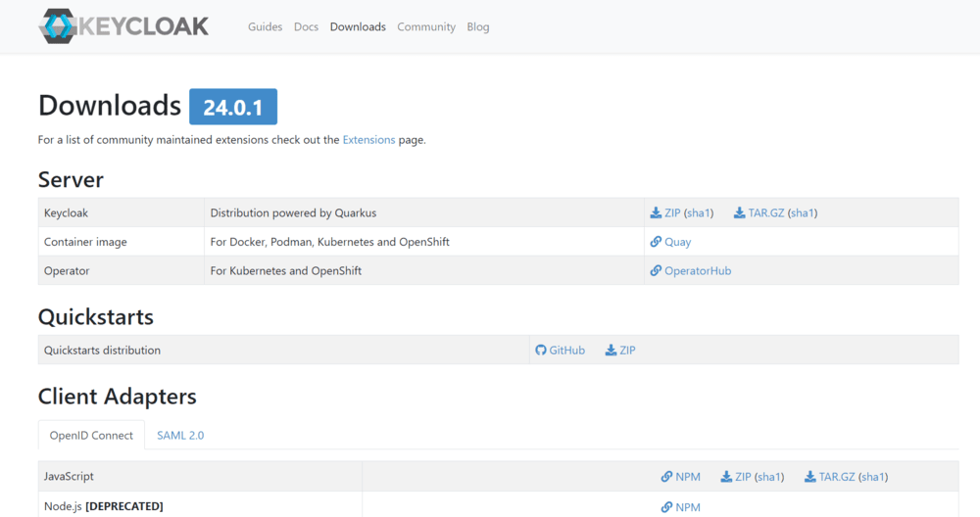This screenshot has height=517, width=980.
Task: Click the JavaScript adapter row label
Action: 69,477
